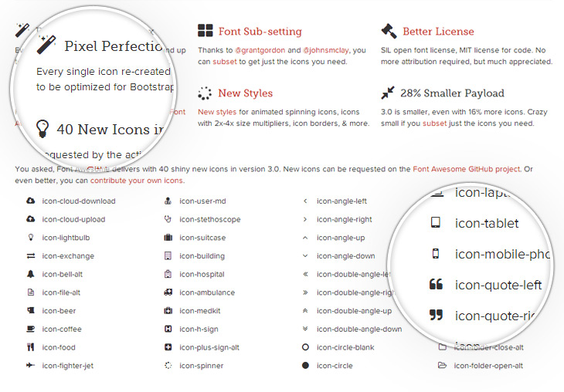The image size is (564, 392).
Task: Click the large lightbulb icon in magnifier
Action: click(42, 129)
